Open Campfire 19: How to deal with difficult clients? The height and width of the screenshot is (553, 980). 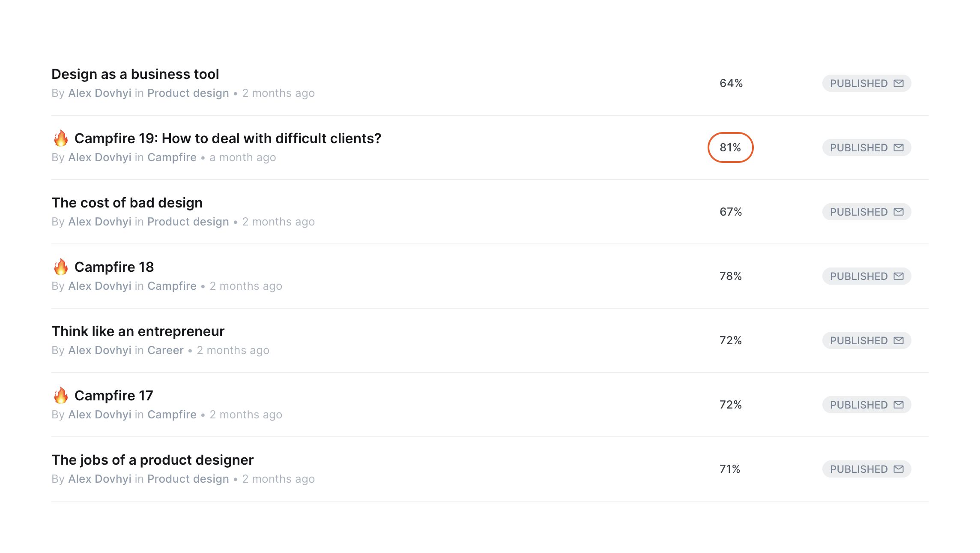click(228, 138)
